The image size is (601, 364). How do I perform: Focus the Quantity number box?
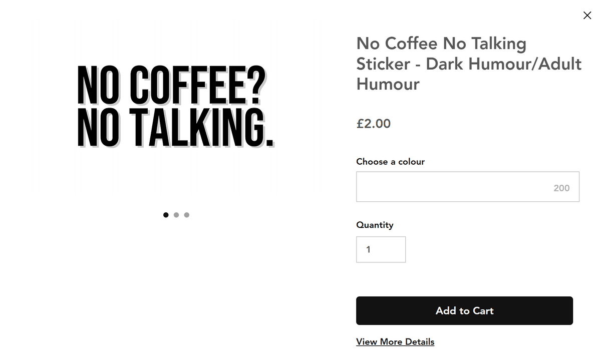click(x=381, y=249)
